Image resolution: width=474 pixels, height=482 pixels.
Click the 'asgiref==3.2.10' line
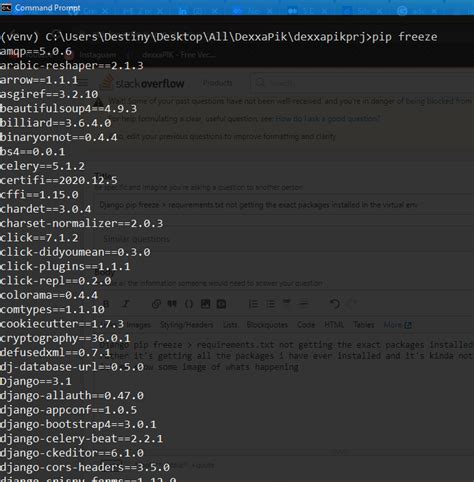(49, 94)
